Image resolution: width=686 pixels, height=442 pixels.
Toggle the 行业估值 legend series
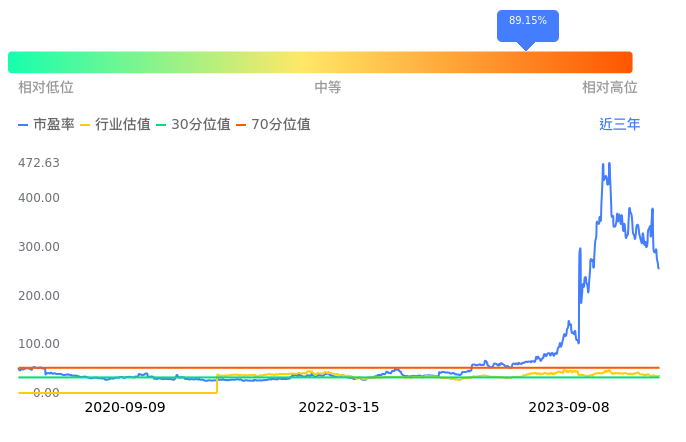pos(115,125)
